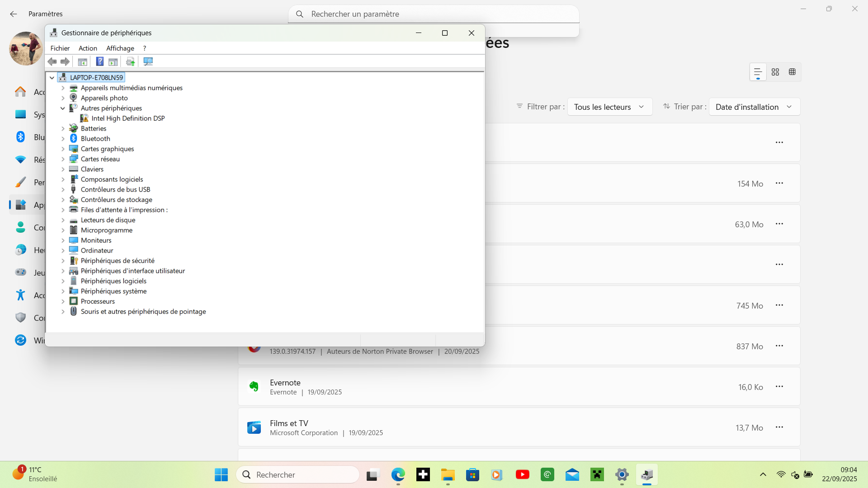Open the Help icon in Device Manager toolbar

point(100,61)
